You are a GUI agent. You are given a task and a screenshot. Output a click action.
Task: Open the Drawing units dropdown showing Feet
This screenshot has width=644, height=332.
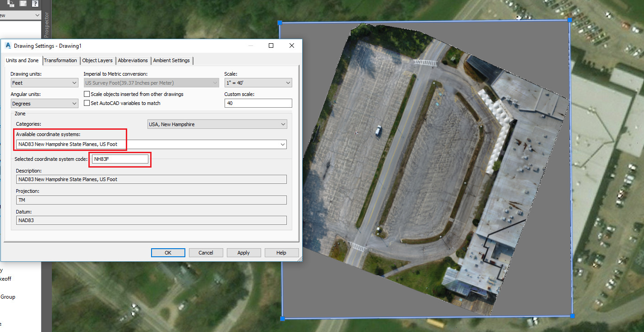[45, 83]
